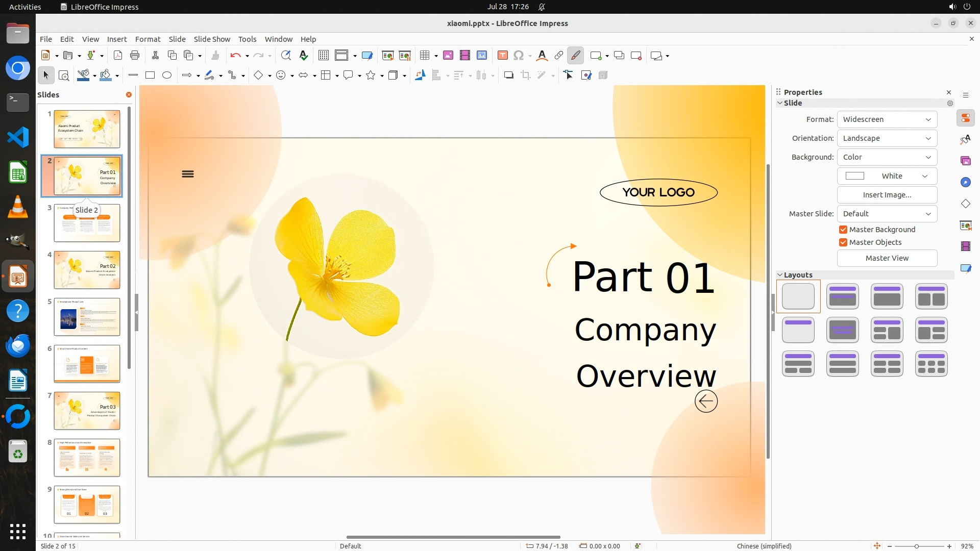The width and height of the screenshot is (980, 551).
Task: Click the Insert Hyperlink icon
Action: (559, 56)
